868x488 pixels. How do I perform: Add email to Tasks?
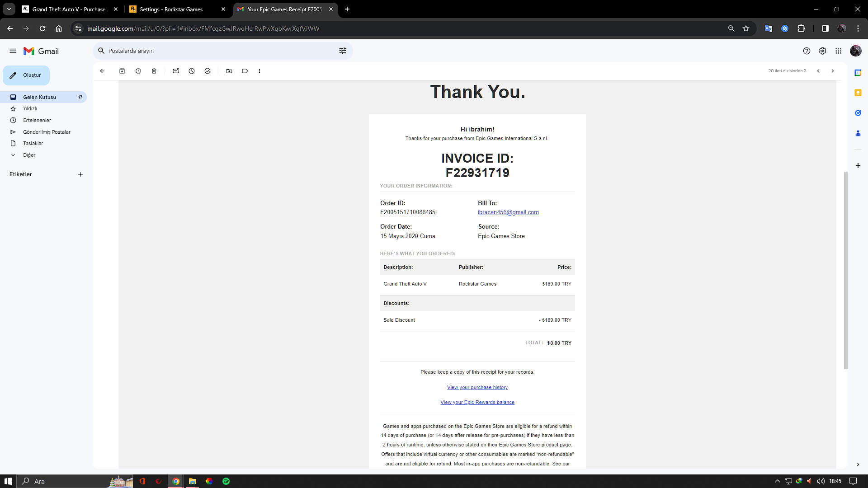click(x=208, y=71)
